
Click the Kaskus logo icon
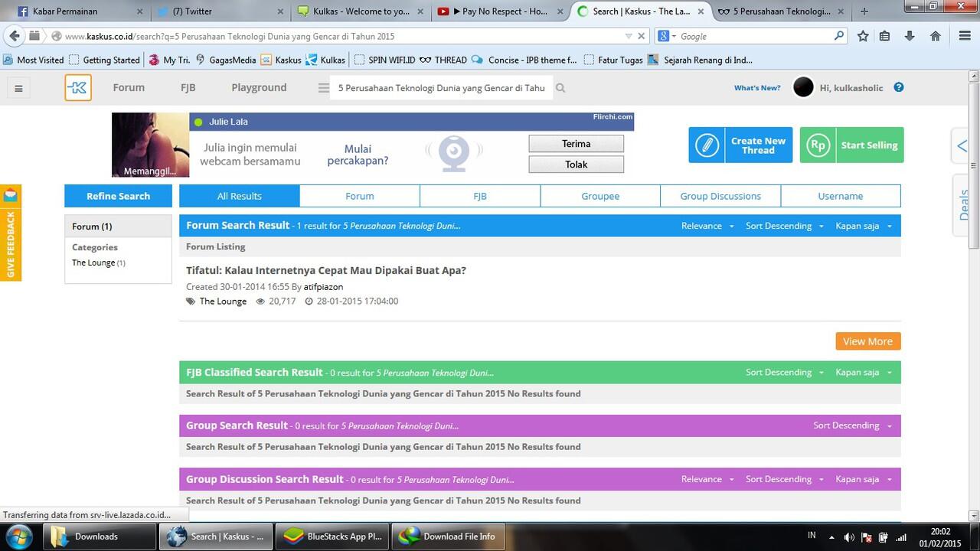click(78, 88)
